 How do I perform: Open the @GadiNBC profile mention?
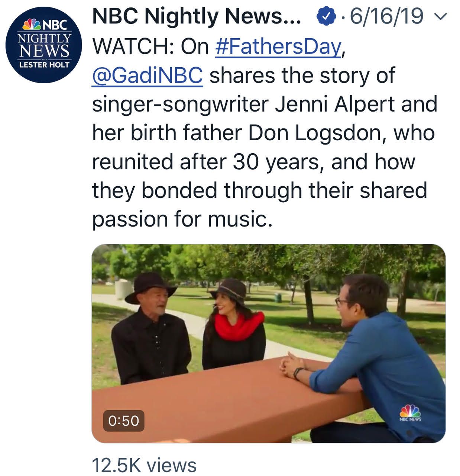[148, 75]
